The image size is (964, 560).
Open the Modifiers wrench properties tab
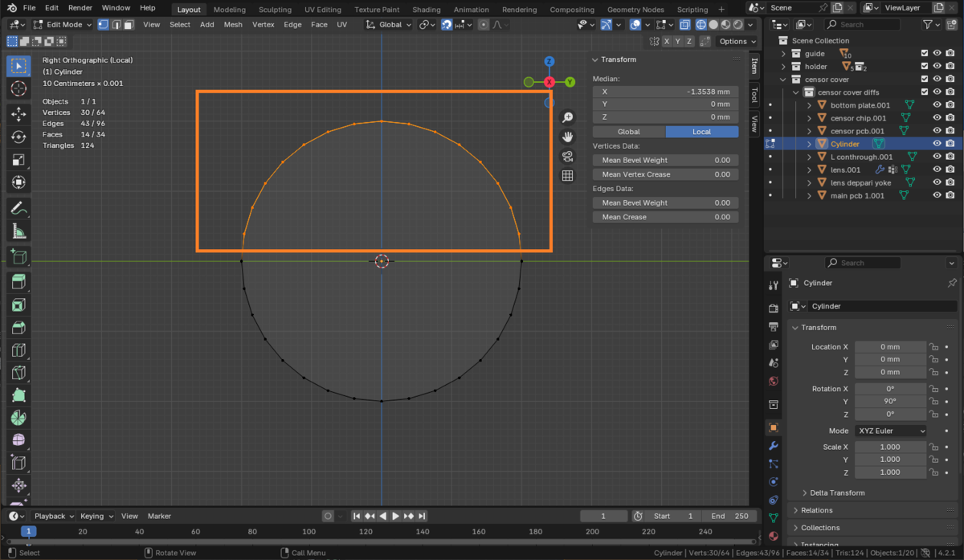[x=773, y=446]
